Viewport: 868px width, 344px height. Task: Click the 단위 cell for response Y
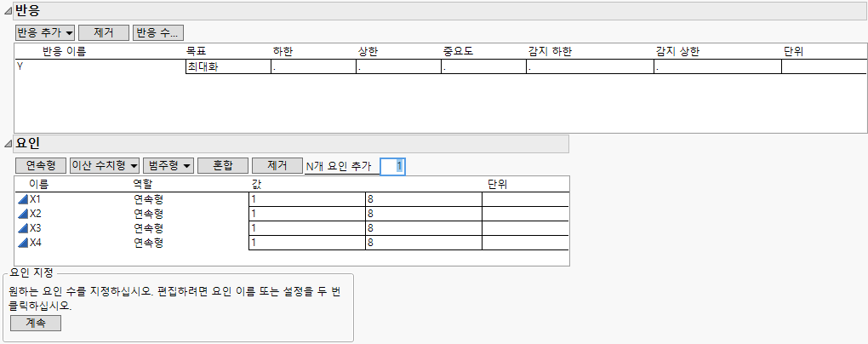(x=824, y=66)
